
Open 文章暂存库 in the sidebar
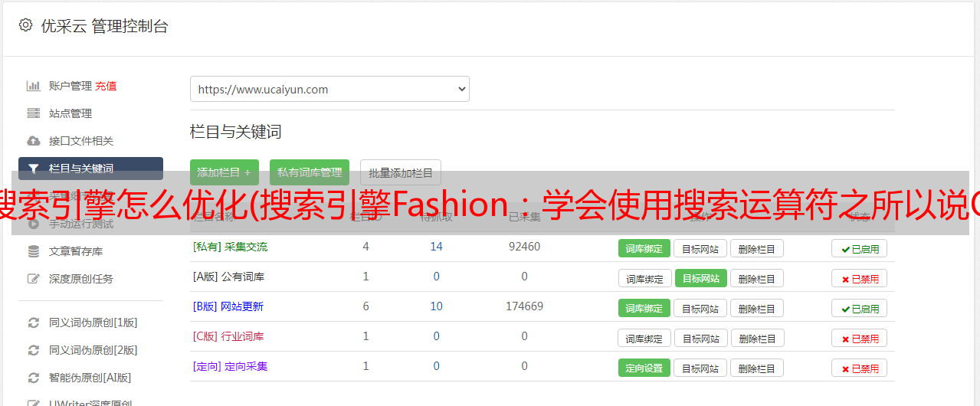coord(76,251)
